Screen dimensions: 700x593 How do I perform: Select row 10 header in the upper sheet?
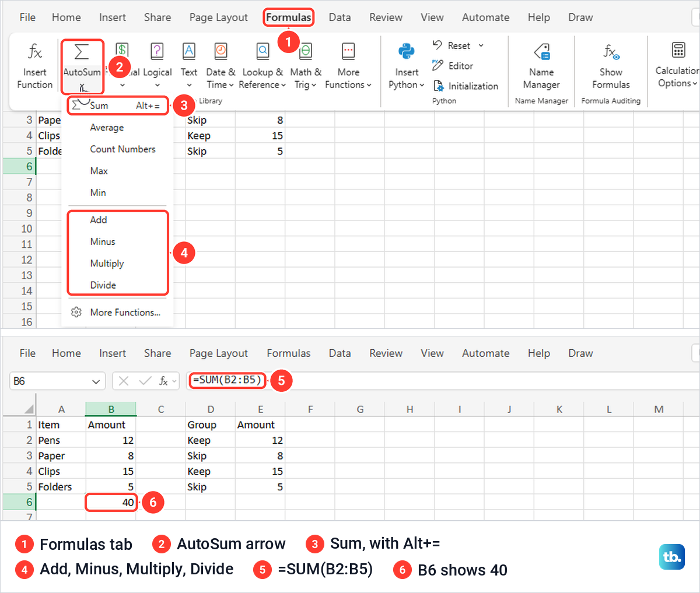click(x=20, y=229)
